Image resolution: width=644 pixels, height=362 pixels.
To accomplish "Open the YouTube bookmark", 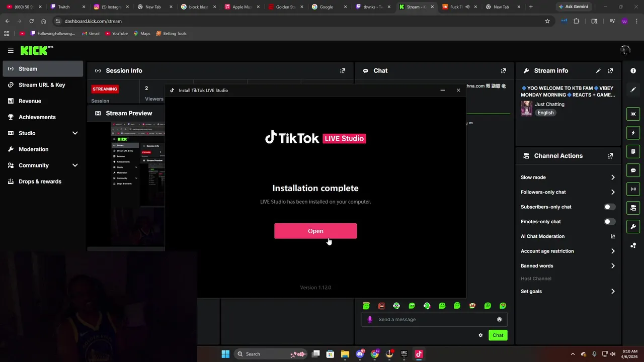I will click(116, 33).
